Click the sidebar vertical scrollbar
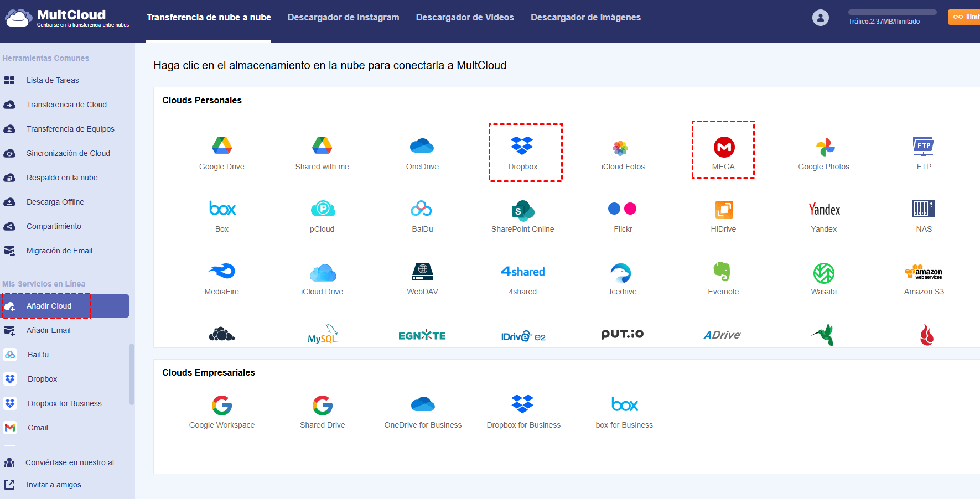980x499 pixels. click(132, 374)
